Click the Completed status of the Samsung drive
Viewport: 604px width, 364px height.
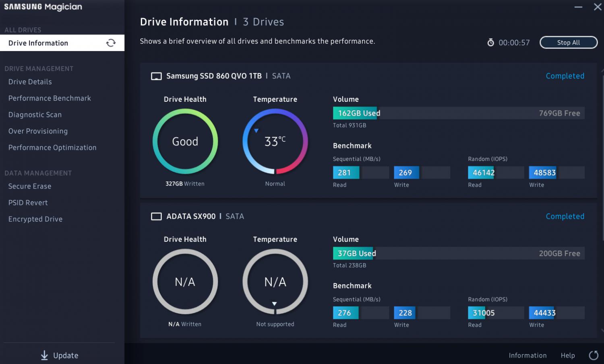point(565,76)
